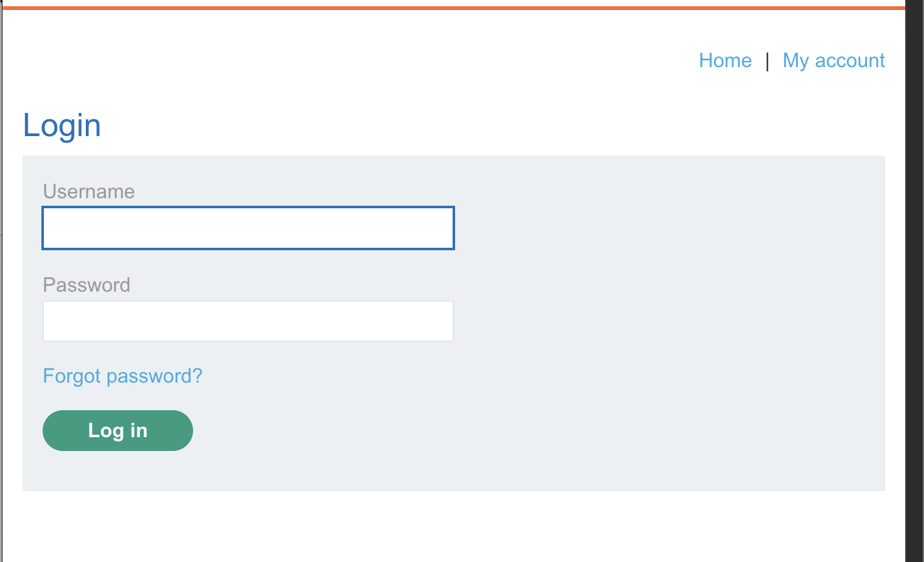The height and width of the screenshot is (562, 924).
Task: Hit the Log in pill button
Action: [118, 430]
